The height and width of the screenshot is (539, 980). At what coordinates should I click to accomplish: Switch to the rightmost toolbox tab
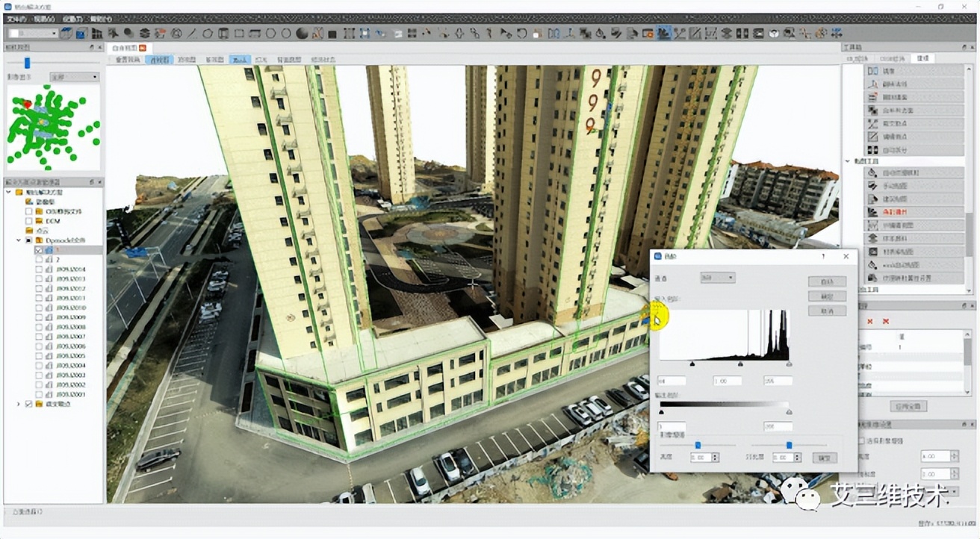(922, 58)
